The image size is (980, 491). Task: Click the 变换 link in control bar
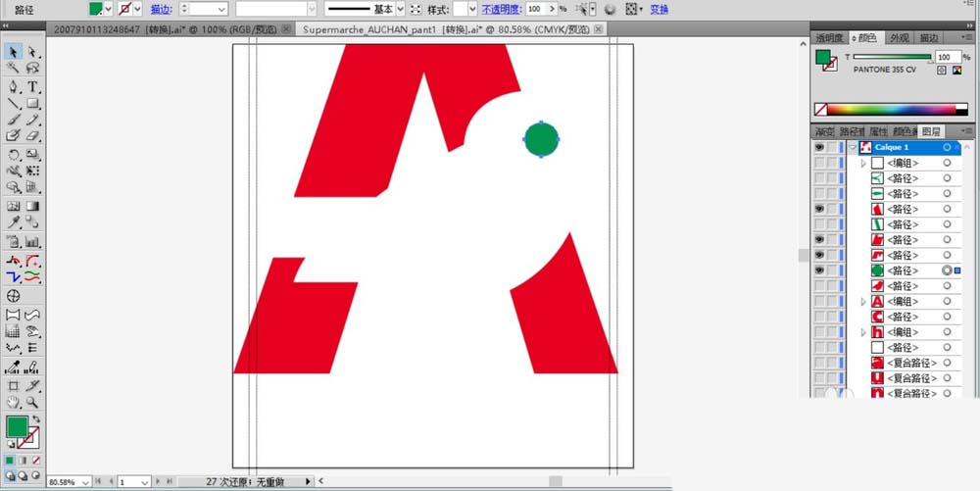(x=659, y=9)
